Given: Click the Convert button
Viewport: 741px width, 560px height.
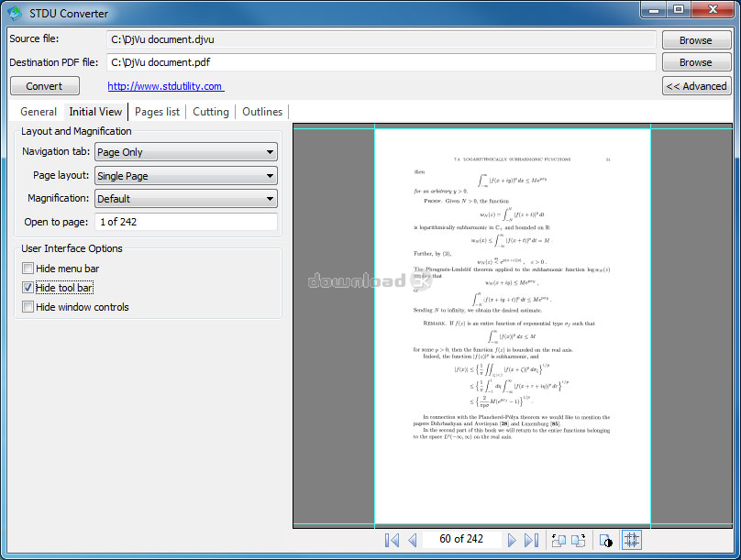Looking at the screenshot, I should click(x=44, y=86).
